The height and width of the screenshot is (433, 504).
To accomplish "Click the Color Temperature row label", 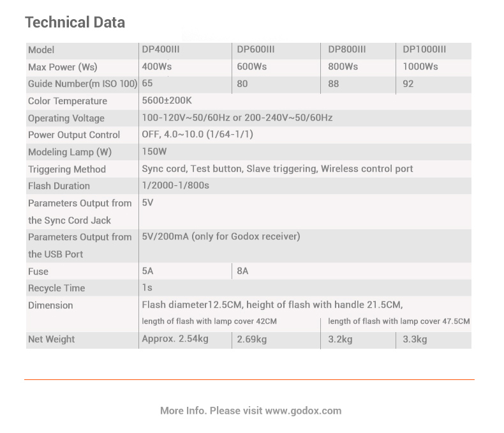I will (68, 101).
